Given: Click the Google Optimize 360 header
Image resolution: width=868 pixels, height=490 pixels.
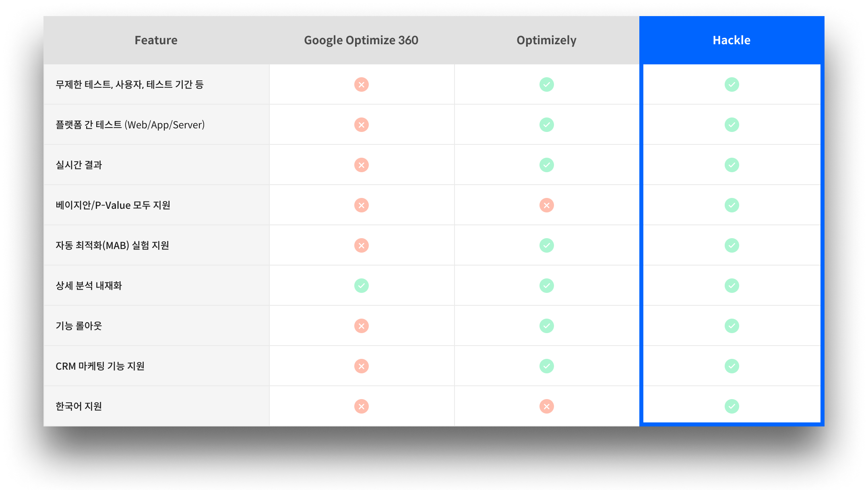Looking at the screenshot, I should (x=361, y=40).
